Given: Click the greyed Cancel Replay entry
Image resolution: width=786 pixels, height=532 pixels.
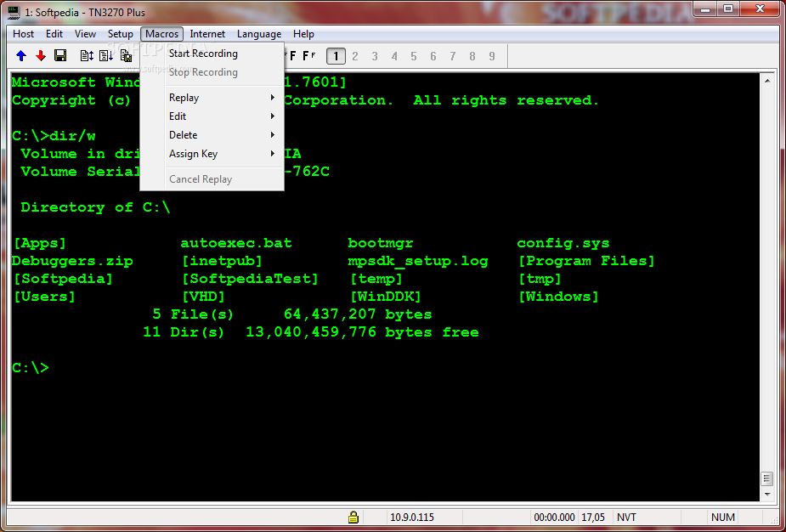Looking at the screenshot, I should coord(212,179).
